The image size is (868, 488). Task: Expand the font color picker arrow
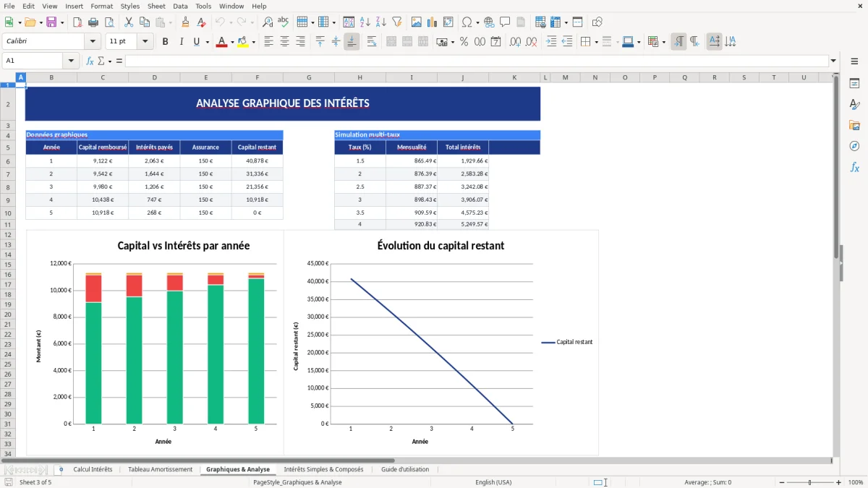pyautogui.click(x=231, y=41)
